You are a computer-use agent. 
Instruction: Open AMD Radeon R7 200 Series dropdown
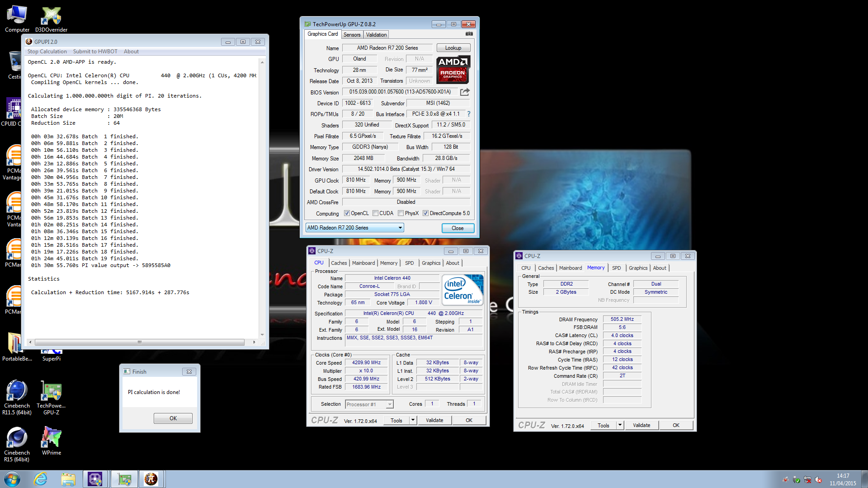tap(354, 228)
